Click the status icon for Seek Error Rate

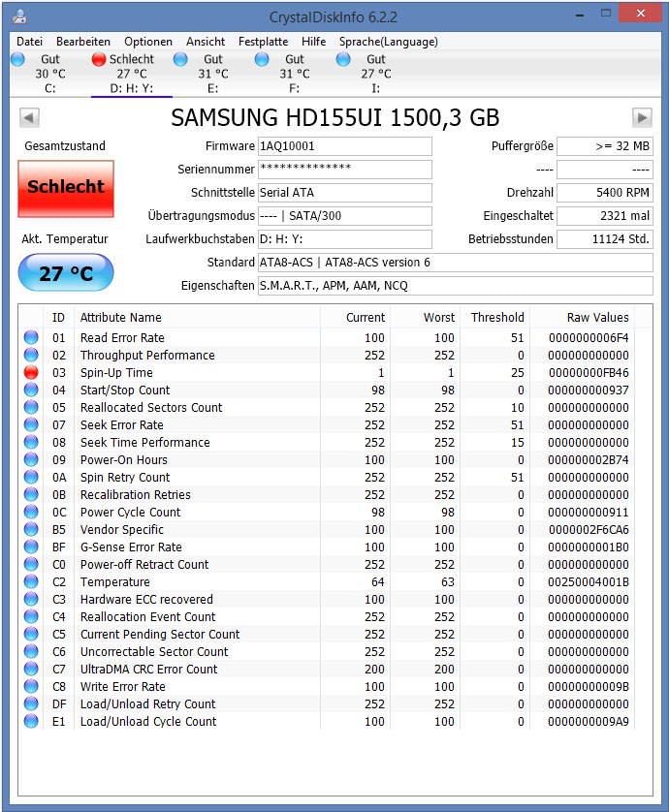point(31,424)
